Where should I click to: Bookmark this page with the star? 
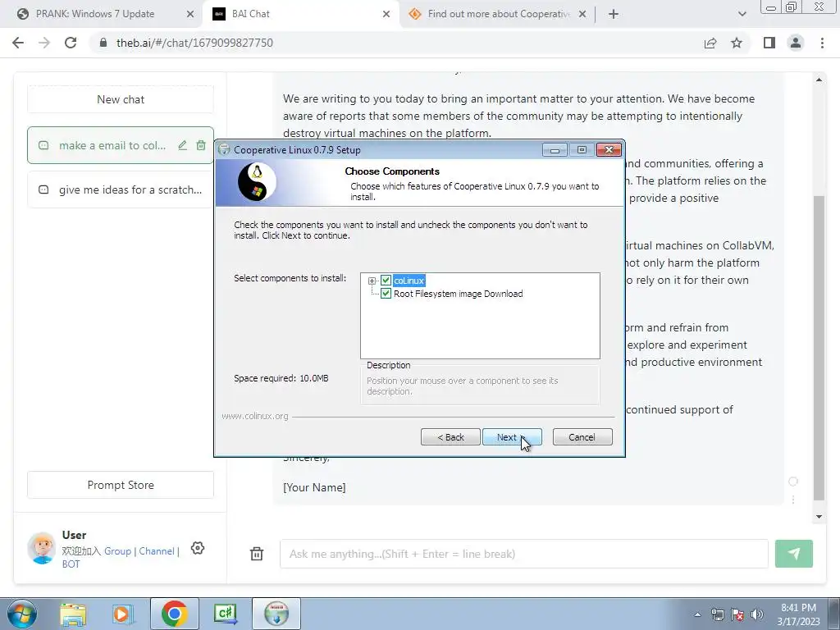coord(737,43)
